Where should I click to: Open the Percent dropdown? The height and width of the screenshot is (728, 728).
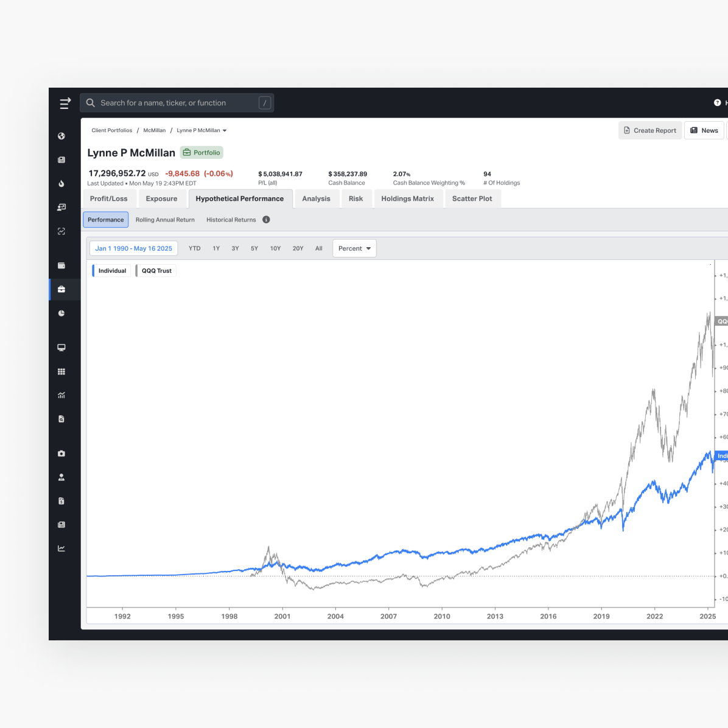pyautogui.click(x=354, y=248)
